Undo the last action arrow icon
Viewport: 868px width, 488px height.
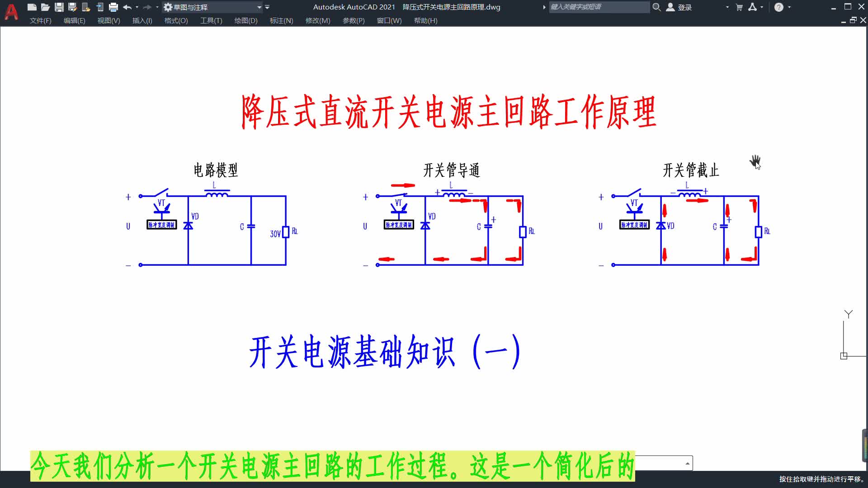pyautogui.click(x=127, y=7)
